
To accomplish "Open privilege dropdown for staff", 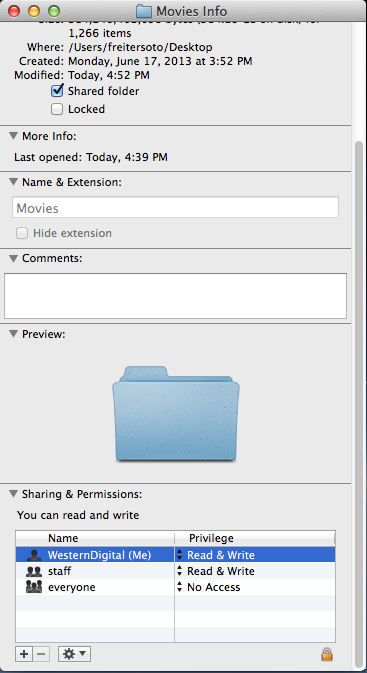I will point(216,571).
